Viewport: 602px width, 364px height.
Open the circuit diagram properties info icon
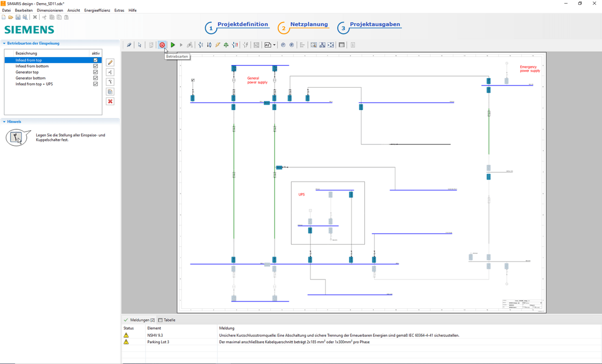(x=352, y=45)
